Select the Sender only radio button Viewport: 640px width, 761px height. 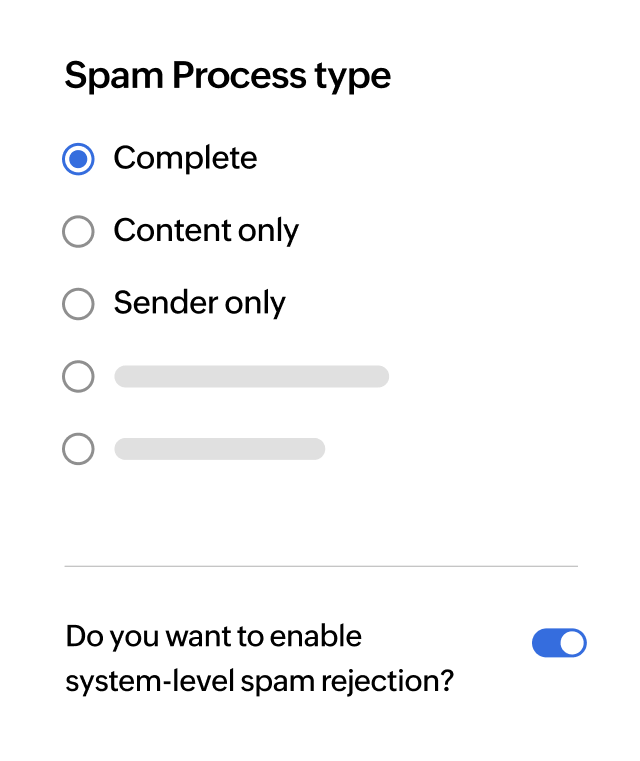78,304
